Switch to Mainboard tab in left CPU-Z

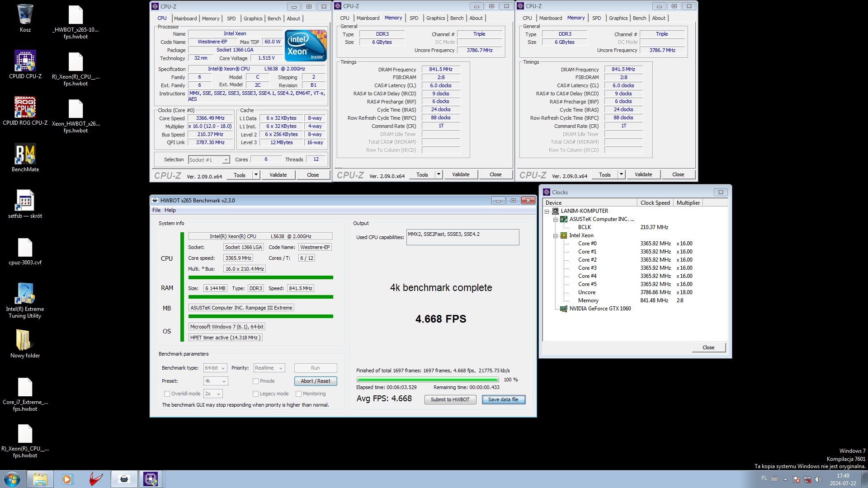[185, 19]
